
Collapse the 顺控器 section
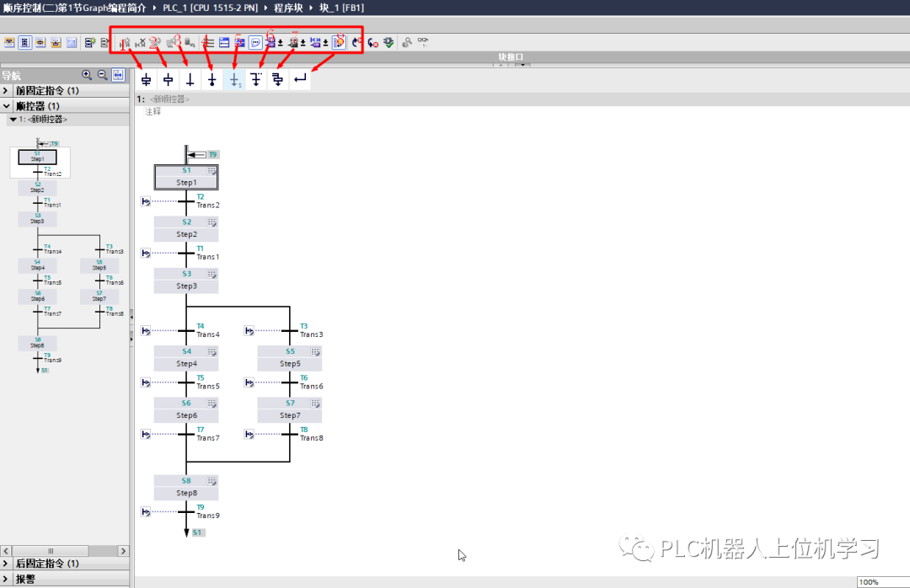[x=7, y=105]
